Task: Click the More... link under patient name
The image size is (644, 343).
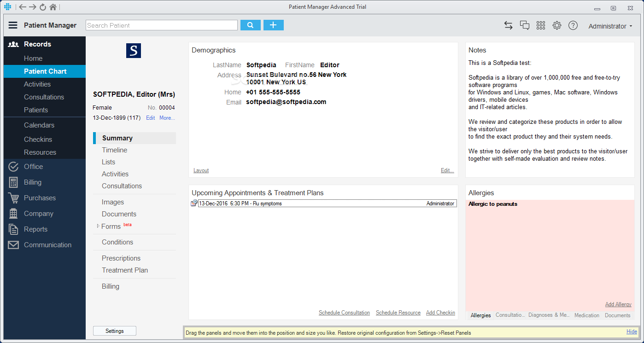Action: (167, 118)
